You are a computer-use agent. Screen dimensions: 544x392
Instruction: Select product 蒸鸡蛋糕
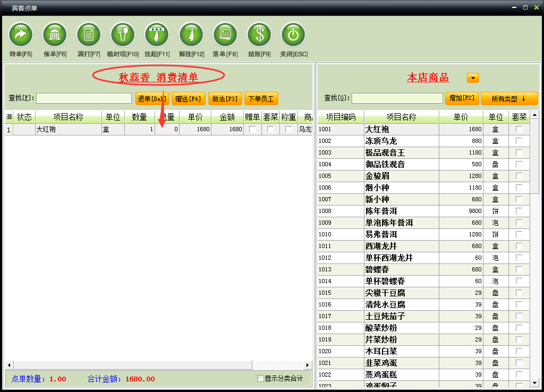(423, 374)
